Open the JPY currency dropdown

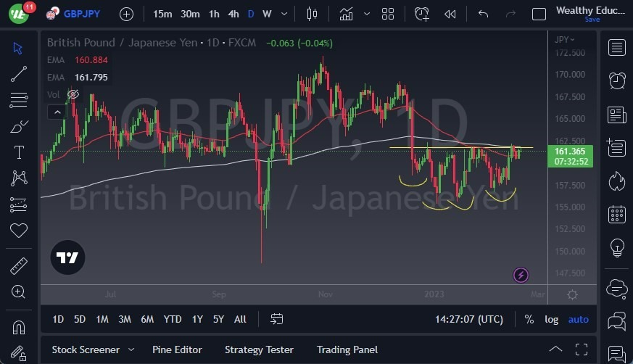coord(564,40)
